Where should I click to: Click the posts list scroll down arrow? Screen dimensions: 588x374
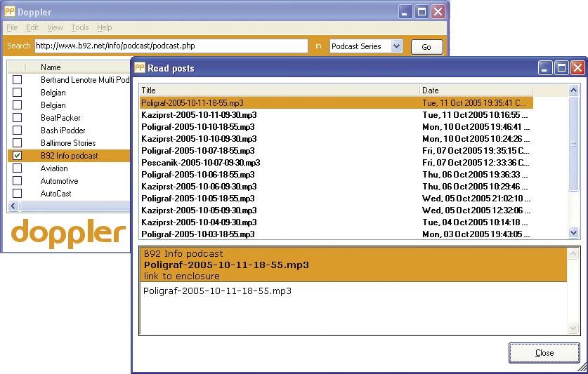tap(573, 233)
